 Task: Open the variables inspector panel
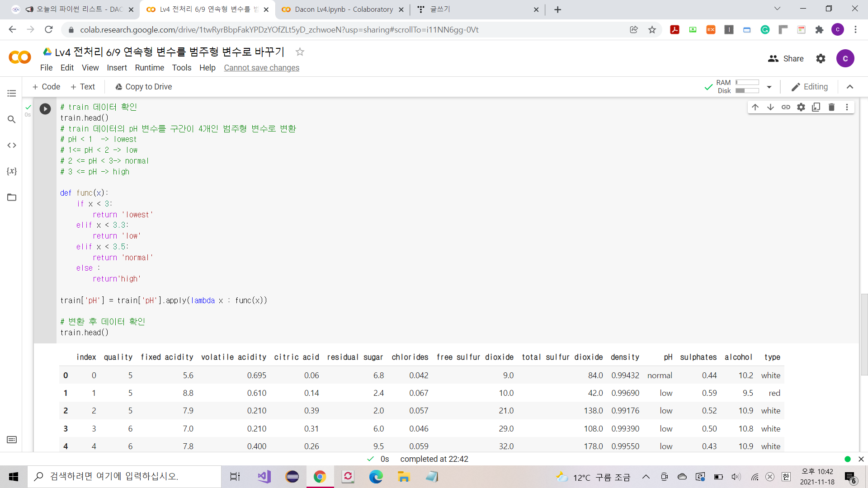pyautogui.click(x=12, y=171)
